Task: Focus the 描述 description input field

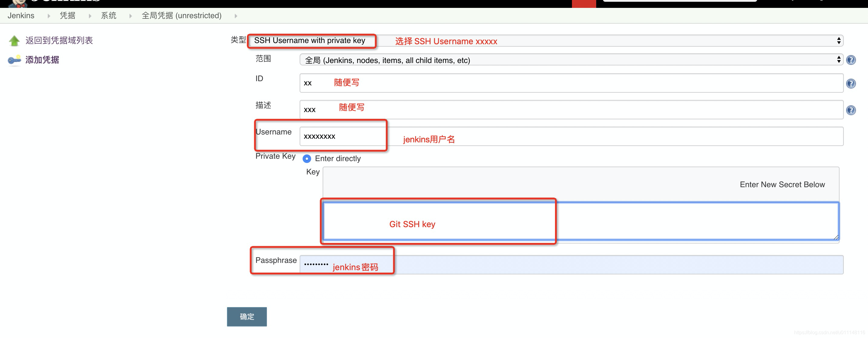Action: tap(571, 110)
